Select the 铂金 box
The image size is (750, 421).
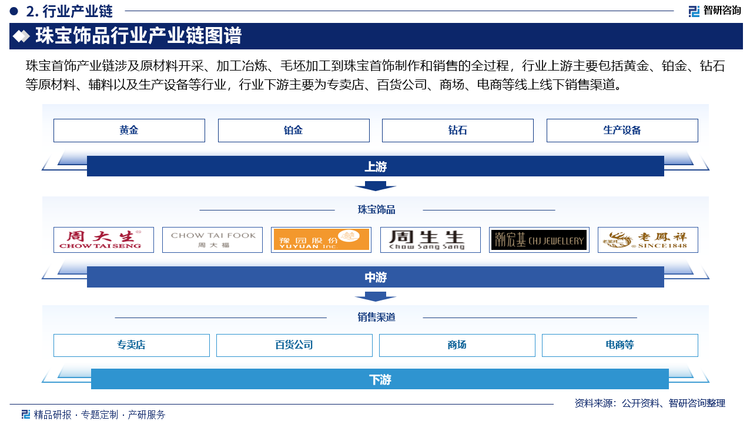(294, 130)
